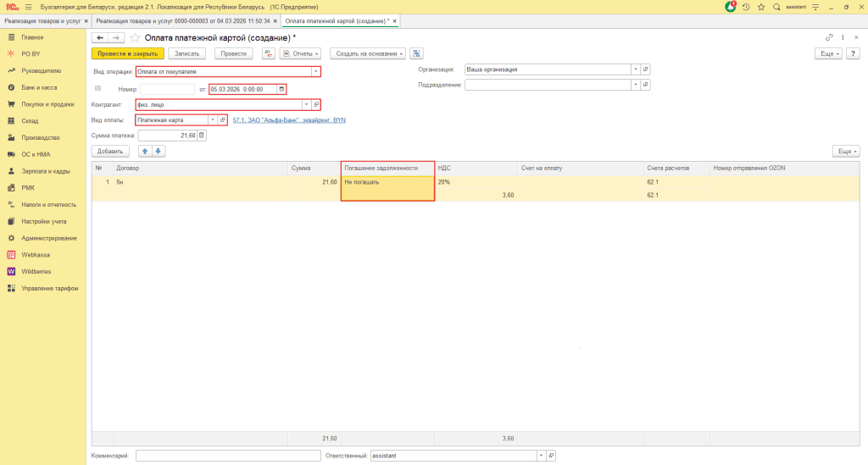Click the search magnifier icon in title bar
The width and height of the screenshot is (868, 465).
tap(775, 7)
